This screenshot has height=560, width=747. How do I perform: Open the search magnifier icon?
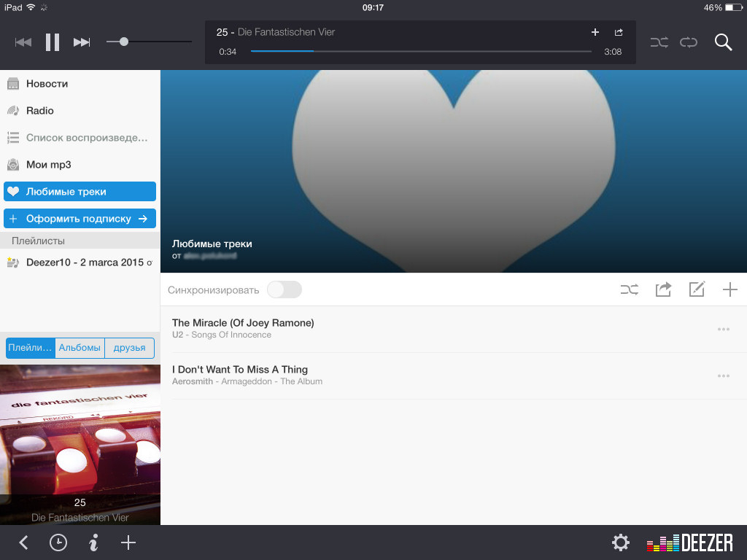tap(723, 42)
